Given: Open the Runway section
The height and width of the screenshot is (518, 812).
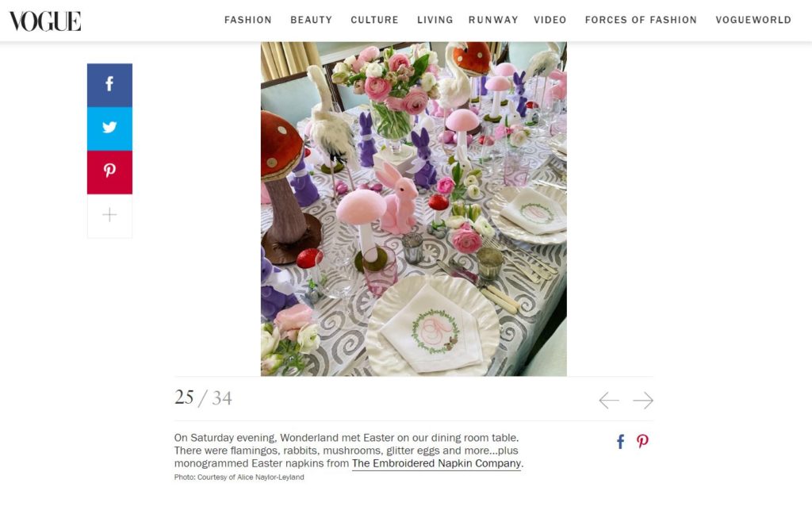Looking at the screenshot, I should point(493,20).
